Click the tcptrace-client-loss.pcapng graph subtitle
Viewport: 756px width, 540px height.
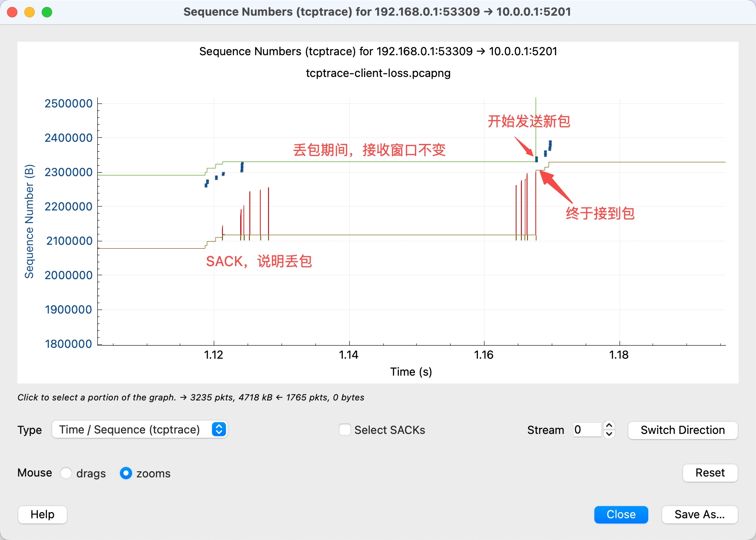click(x=378, y=73)
